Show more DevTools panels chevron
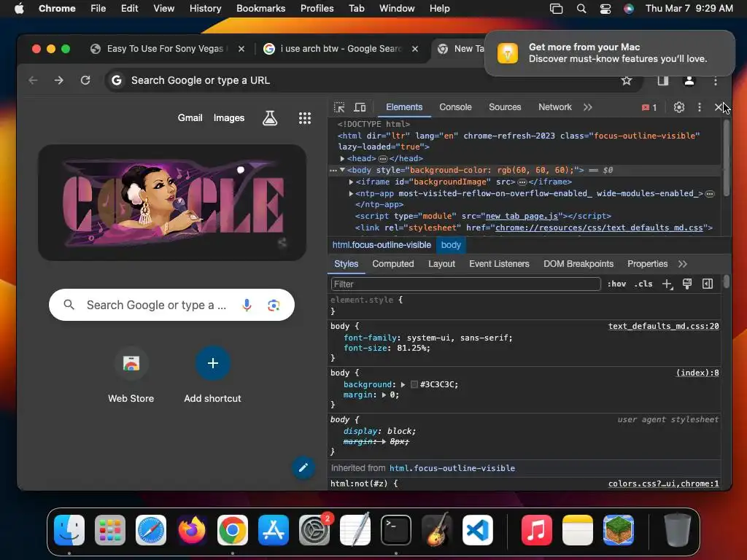Image resolution: width=747 pixels, height=560 pixels. (588, 107)
